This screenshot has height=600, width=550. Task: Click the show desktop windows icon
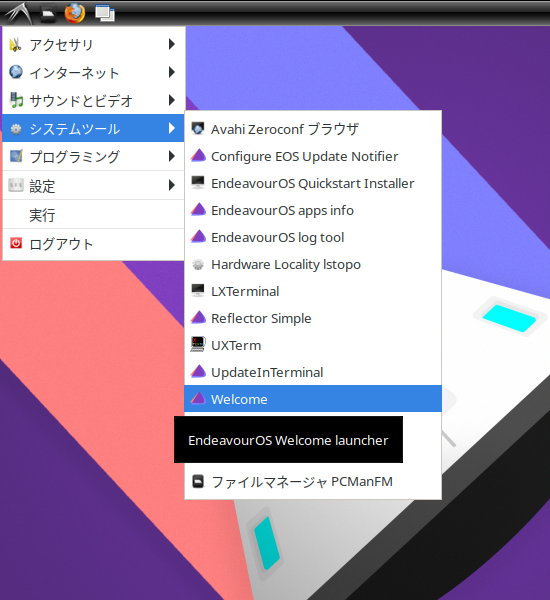pyautogui.click(x=105, y=13)
